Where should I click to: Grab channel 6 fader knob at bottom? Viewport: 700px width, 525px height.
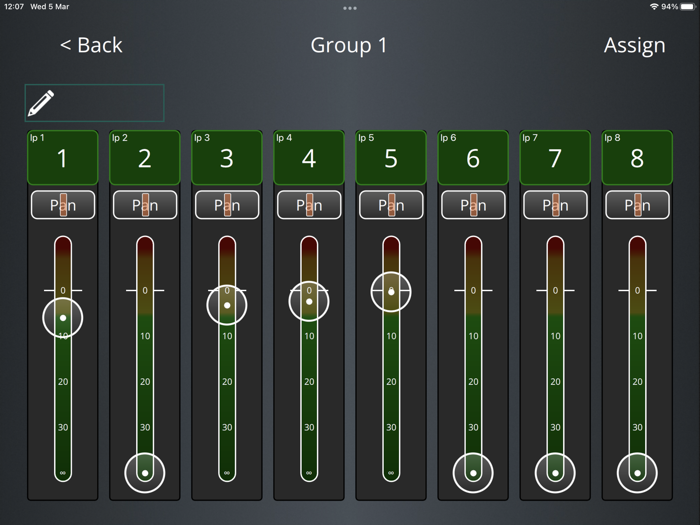(x=473, y=473)
